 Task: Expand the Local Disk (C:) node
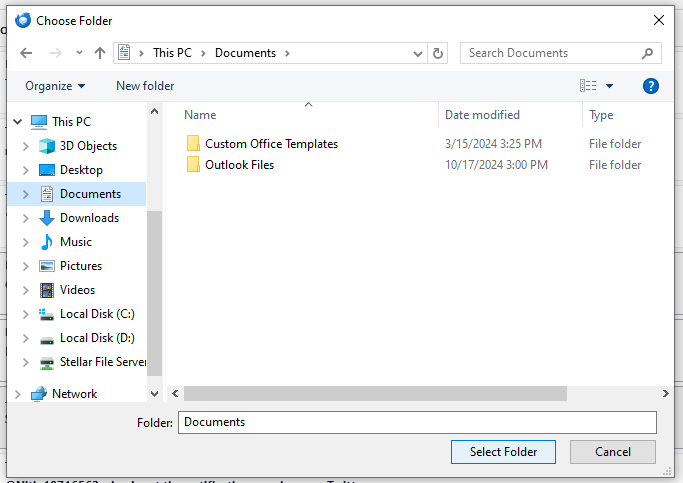pyautogui.click(x=26, y=314)
